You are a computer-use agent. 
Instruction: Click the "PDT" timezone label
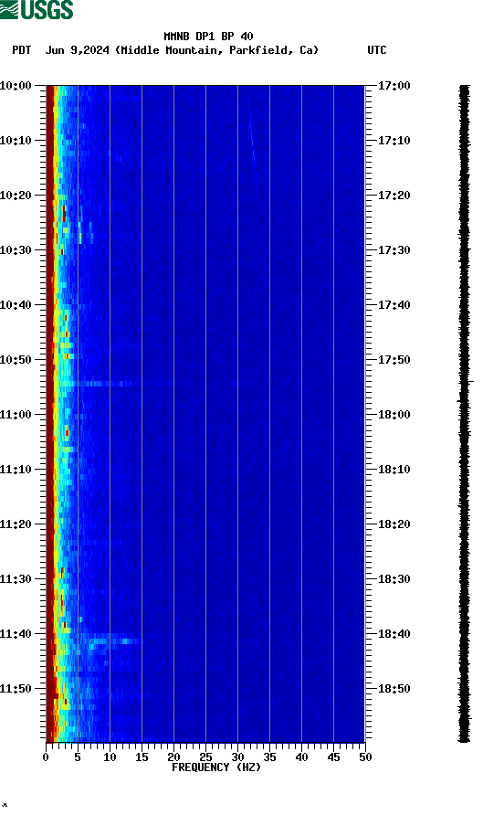tap(22, 50)
